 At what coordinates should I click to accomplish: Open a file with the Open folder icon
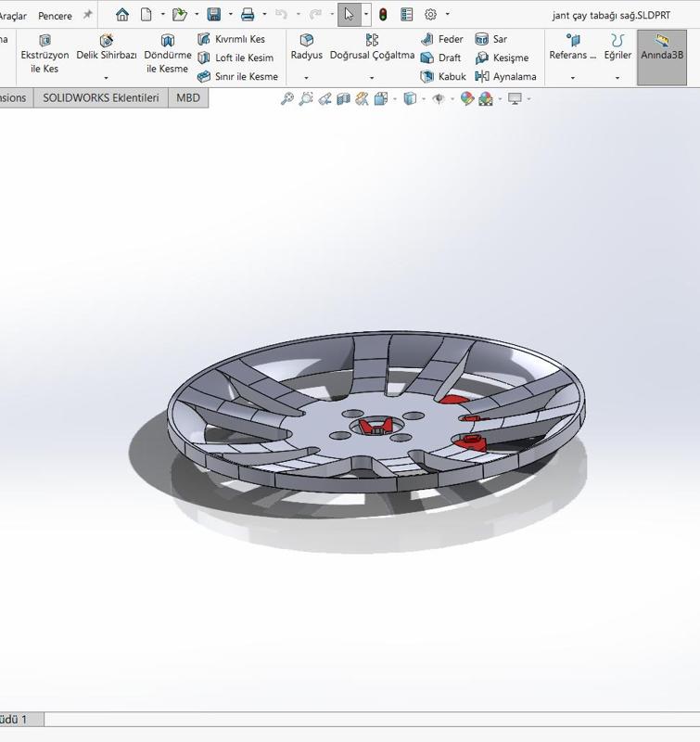(179, 15)
